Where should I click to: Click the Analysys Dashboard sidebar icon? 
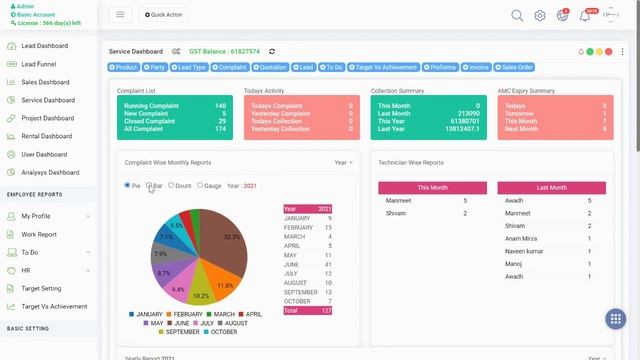pyautogui.click(x=11, y=172)
